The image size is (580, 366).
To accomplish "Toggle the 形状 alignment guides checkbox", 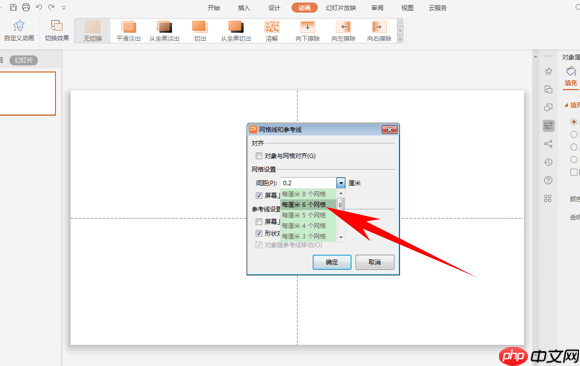I will coord(259,234).
